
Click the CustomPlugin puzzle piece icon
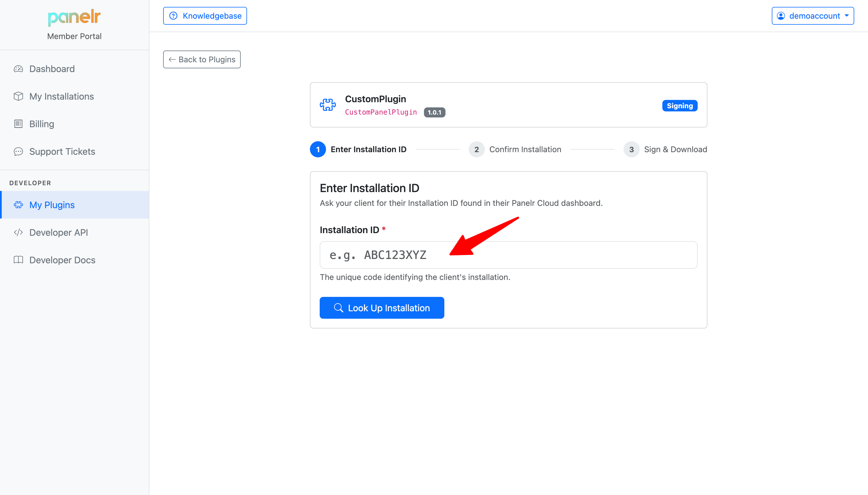328,105
